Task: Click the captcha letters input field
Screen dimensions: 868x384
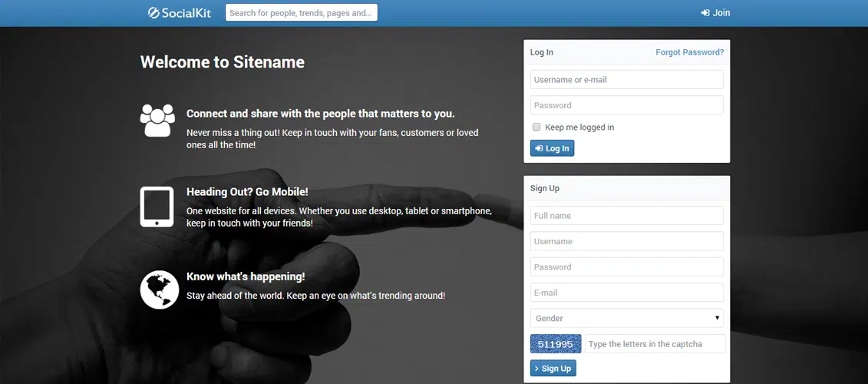Action: tap(655, 344)
